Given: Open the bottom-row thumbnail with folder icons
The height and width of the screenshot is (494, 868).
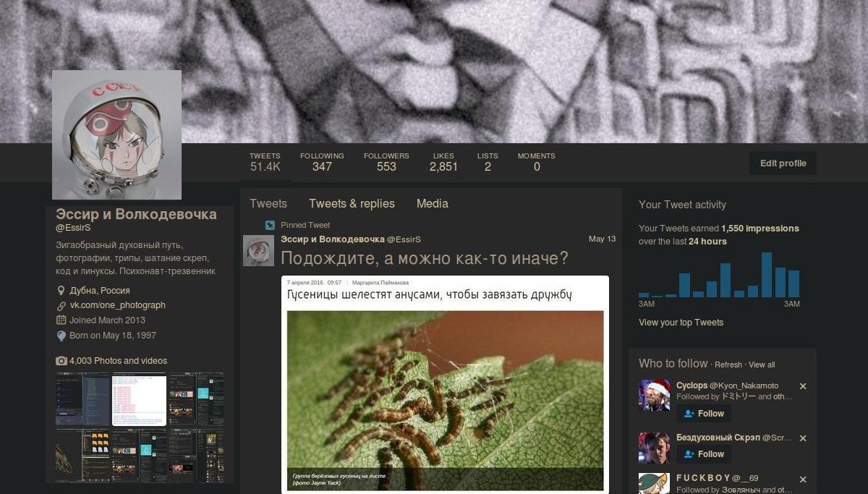Looking at the screenshot, I should [96, 456].
